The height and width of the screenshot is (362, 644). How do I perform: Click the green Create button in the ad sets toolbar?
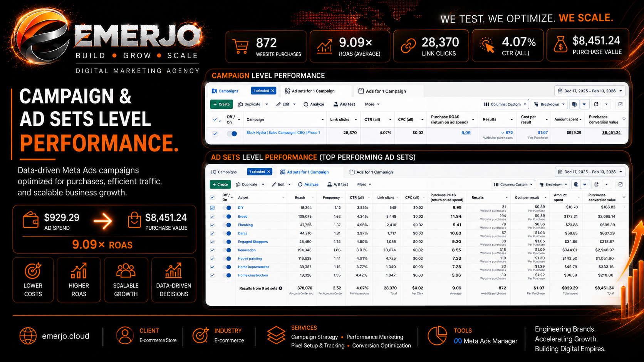coord(220,184)
